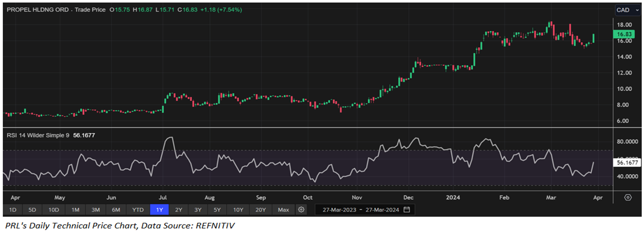Select the 6M time range
Viewport: 644px width, 232px height.
click(116, 209)
